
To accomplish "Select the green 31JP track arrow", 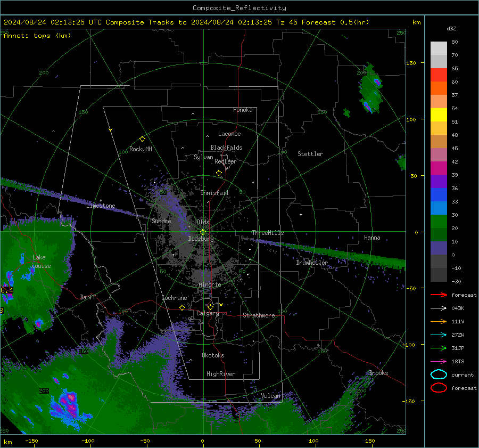I will (439, 348).
